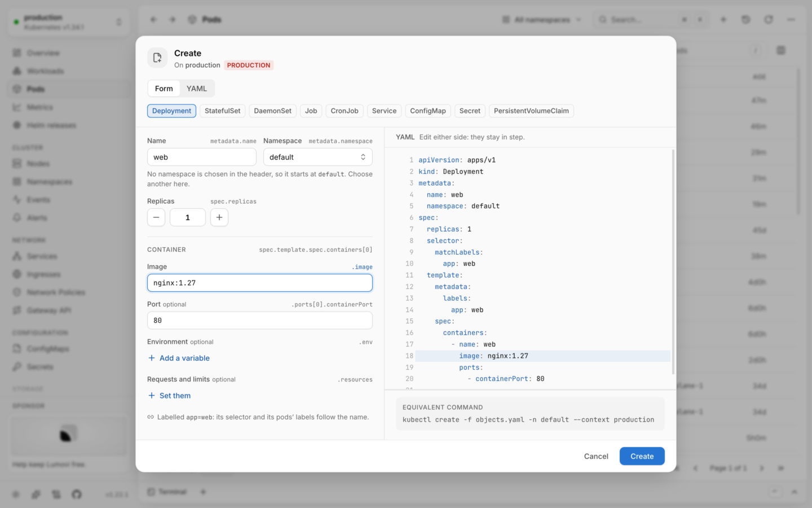Click the link icon beside Labelled app=web
The width and height of the screenshot is (812, 508).
click(151, 418)
